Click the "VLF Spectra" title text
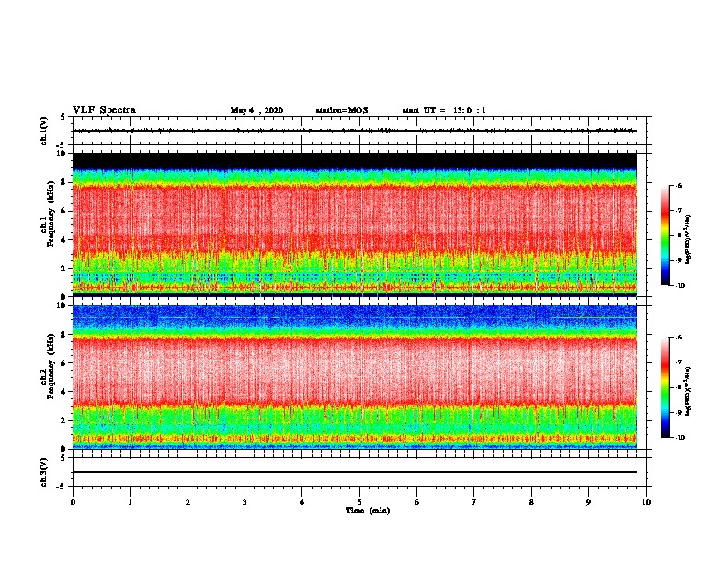This screenshot has height=563, width=728. click(104, 110)
